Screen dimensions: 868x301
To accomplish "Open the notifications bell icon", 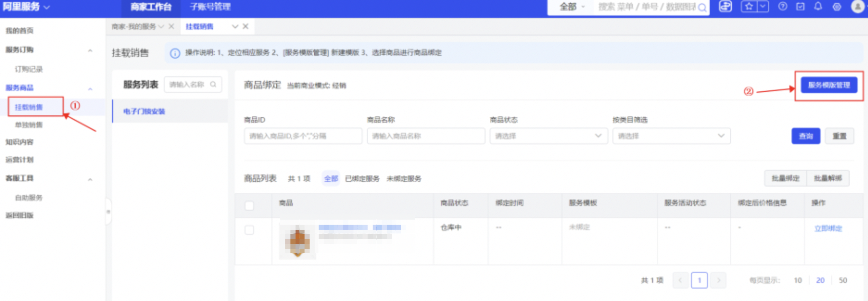I will [x=818, y=6].
